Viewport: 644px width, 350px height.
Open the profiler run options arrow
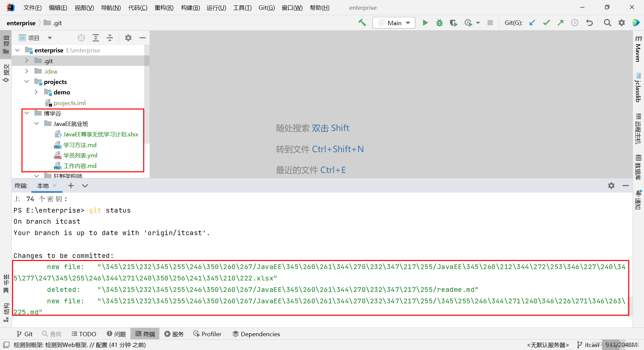point(478,23)
